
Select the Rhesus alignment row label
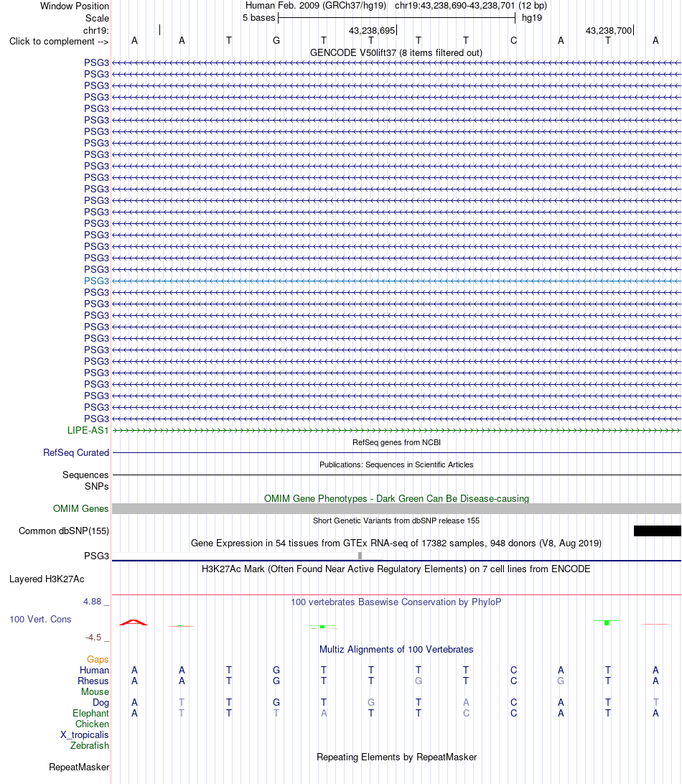[x=93, y=681]
